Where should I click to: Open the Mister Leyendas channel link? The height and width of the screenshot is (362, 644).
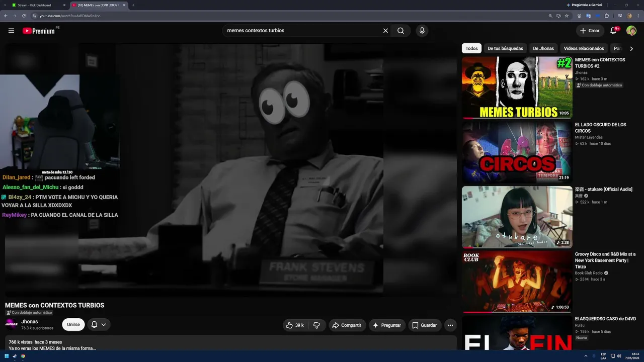click(x=589, y=137)
